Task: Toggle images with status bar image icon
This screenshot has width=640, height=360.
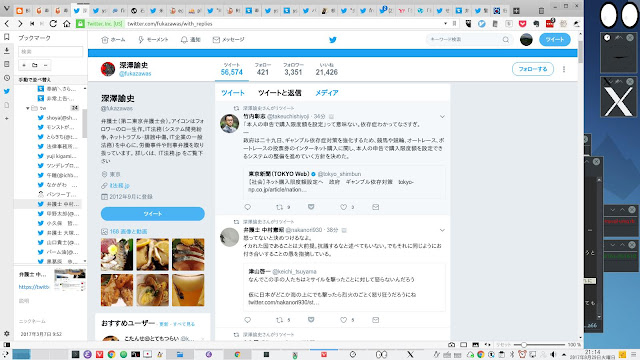Action: (476, 344)
